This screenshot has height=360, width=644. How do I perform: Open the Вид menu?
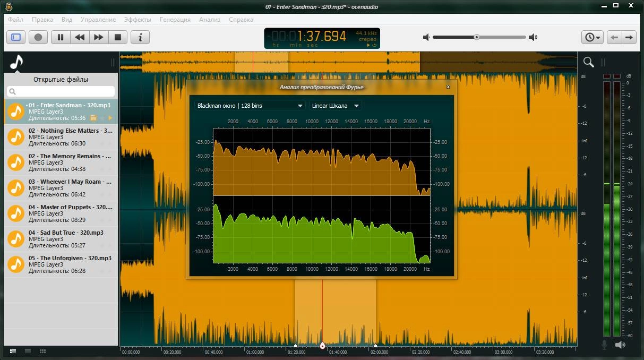67,20
